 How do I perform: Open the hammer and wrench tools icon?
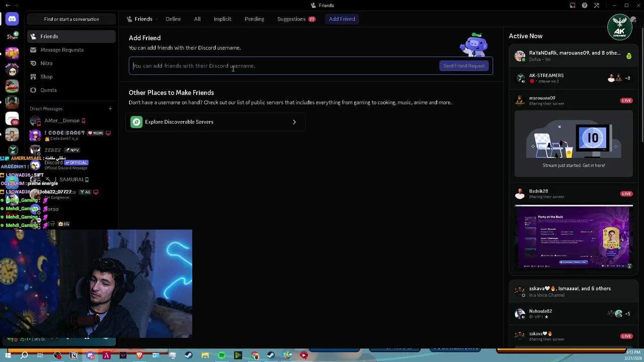coord(597,6)
